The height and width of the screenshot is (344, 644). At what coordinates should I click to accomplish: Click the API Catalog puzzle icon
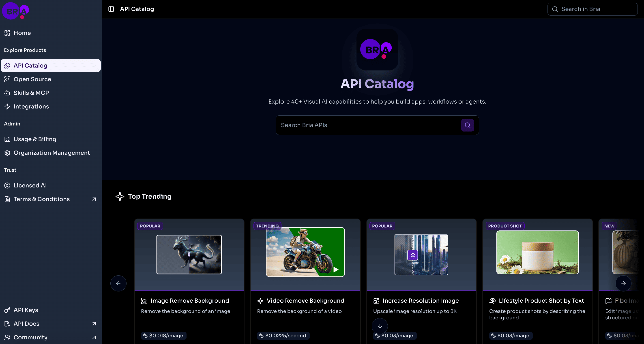tap(7, 65)
